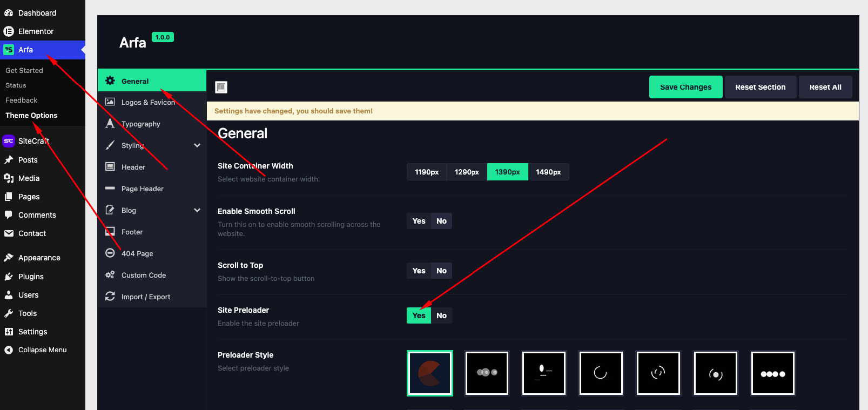Open the Get Started submenu item

click(24, 70)
